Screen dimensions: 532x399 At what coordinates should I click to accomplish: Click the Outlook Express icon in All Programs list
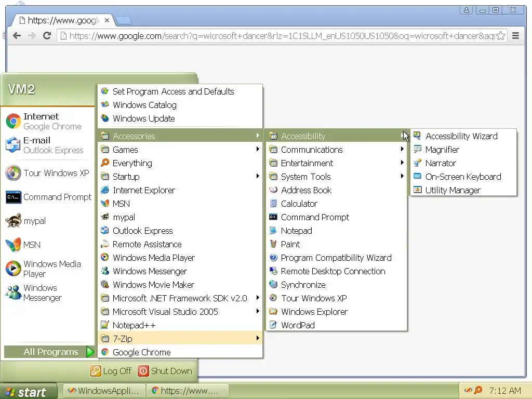105,230
